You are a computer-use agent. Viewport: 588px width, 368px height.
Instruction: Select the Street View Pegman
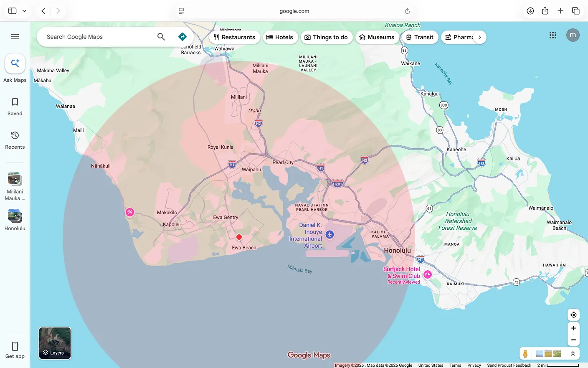tap(525, 354)
